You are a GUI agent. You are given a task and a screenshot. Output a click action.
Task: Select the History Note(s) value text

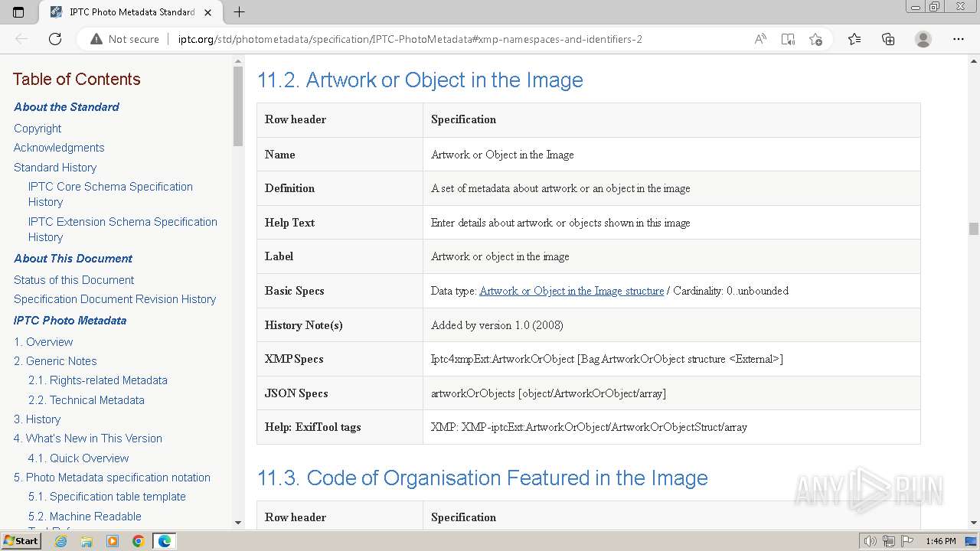pyautogui.click(x=497, y=325)
